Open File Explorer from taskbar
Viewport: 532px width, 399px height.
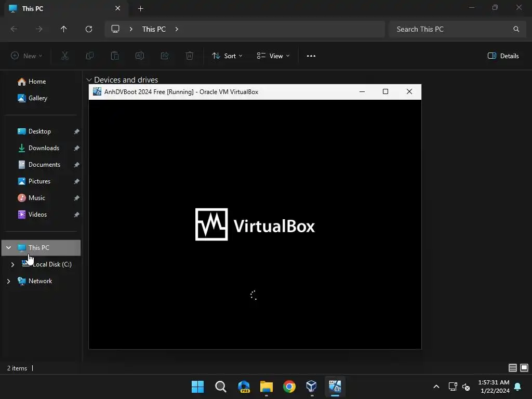point(267,387)
